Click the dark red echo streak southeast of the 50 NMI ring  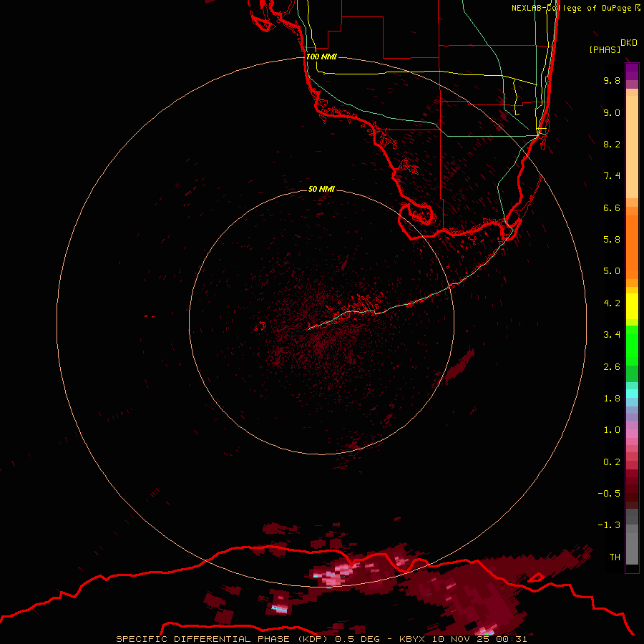[460, 365]
